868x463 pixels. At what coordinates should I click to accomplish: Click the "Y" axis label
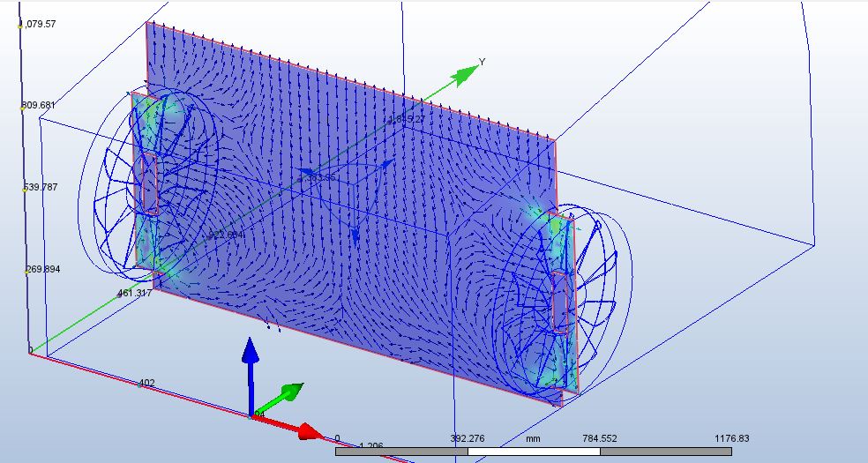(x=482, y=62)
